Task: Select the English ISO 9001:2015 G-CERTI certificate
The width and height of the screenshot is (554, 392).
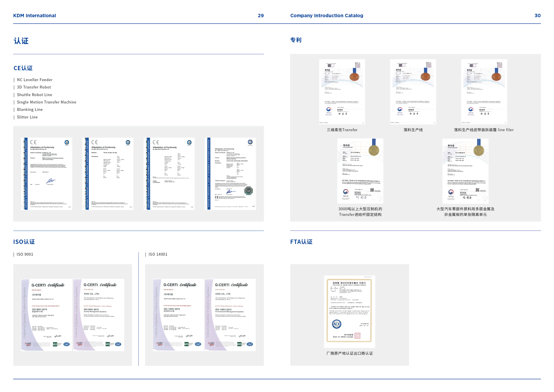Action: 99,315
